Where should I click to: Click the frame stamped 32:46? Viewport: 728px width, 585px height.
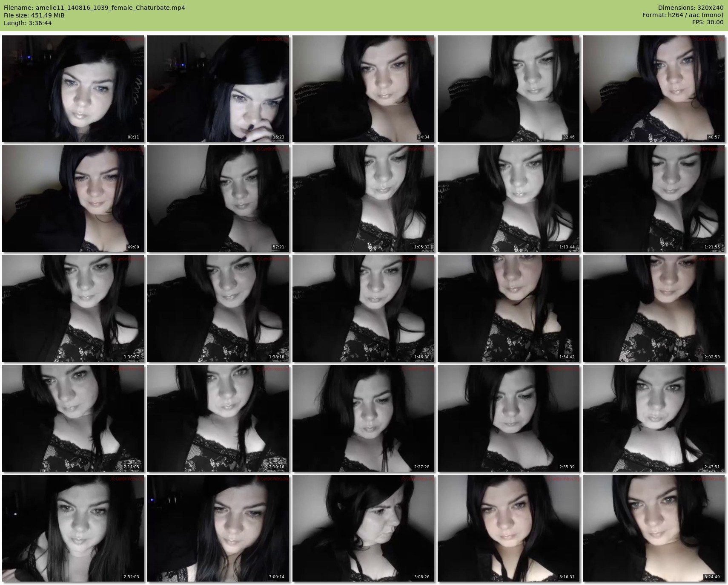coord(509,89)
